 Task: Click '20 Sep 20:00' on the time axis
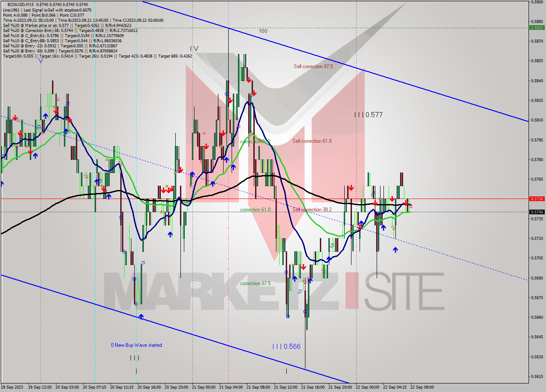point(177,387)
